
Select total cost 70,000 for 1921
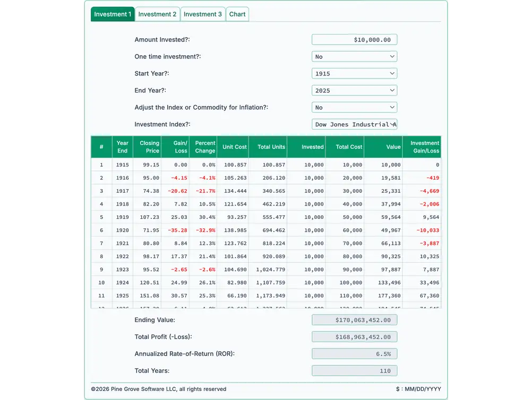[x=345, y=243]
